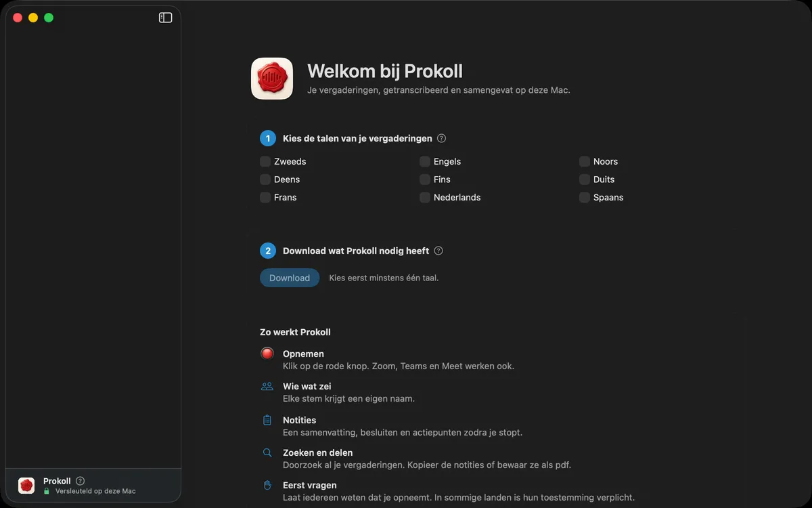Click "Kies de talen van je vergaderingen" text

[357, 138]
